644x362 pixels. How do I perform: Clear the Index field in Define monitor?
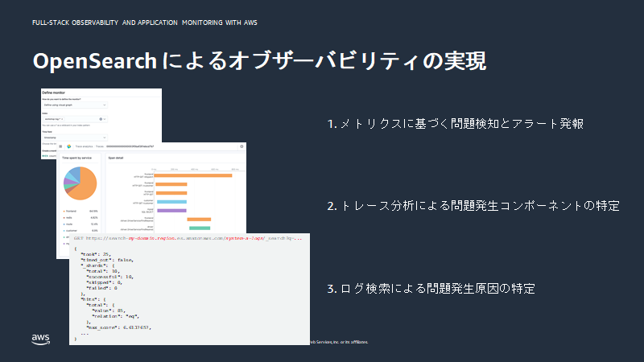[x=101, y=119]
